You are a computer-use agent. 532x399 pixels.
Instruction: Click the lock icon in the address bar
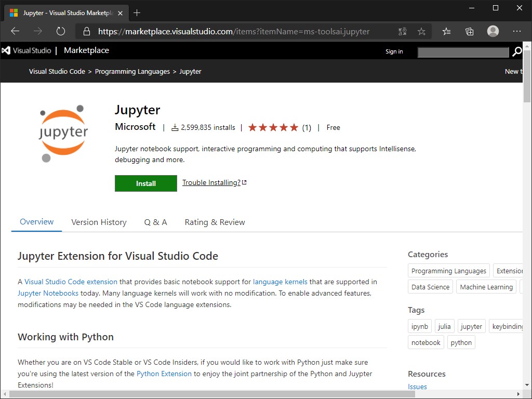click(86, 31)
